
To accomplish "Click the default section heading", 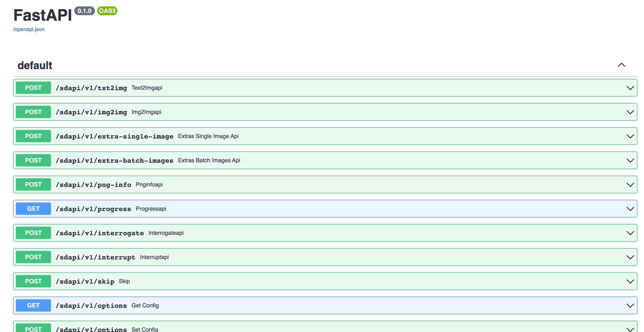I will (x=35, y=66).
